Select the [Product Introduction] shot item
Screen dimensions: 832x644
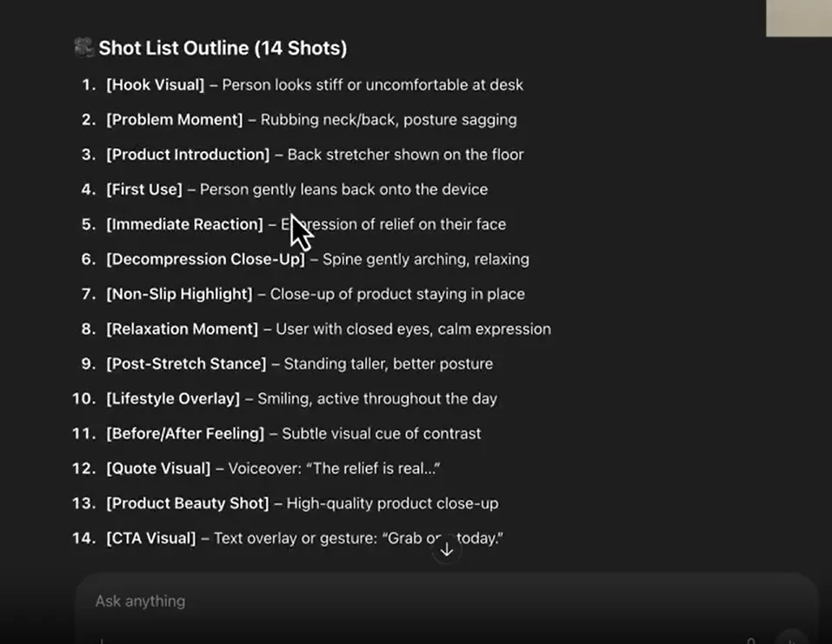(303, 155)
